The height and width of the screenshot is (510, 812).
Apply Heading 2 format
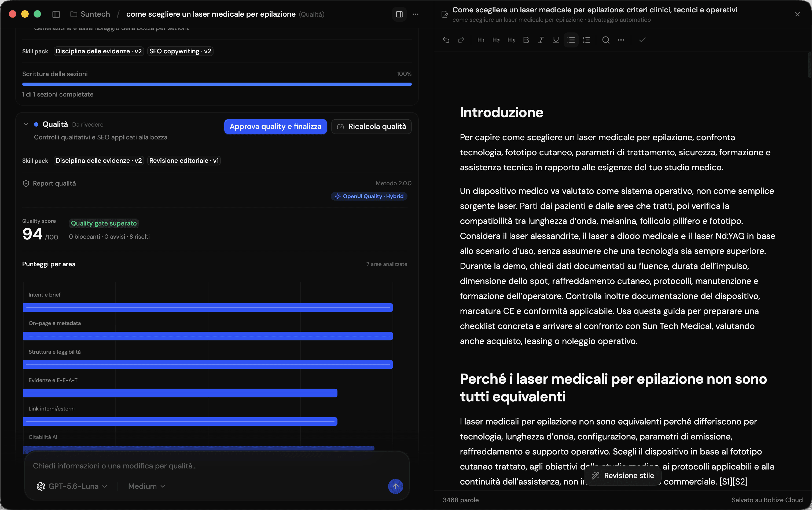[x=496, y=40]
